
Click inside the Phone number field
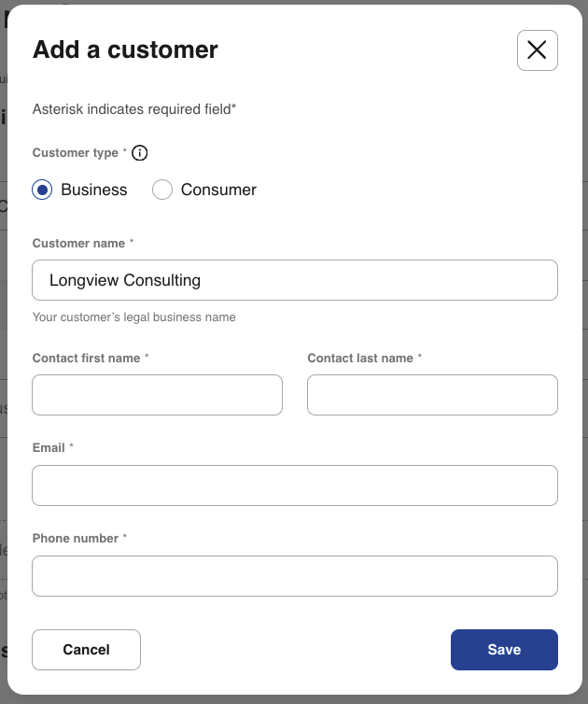pos(295,576)
